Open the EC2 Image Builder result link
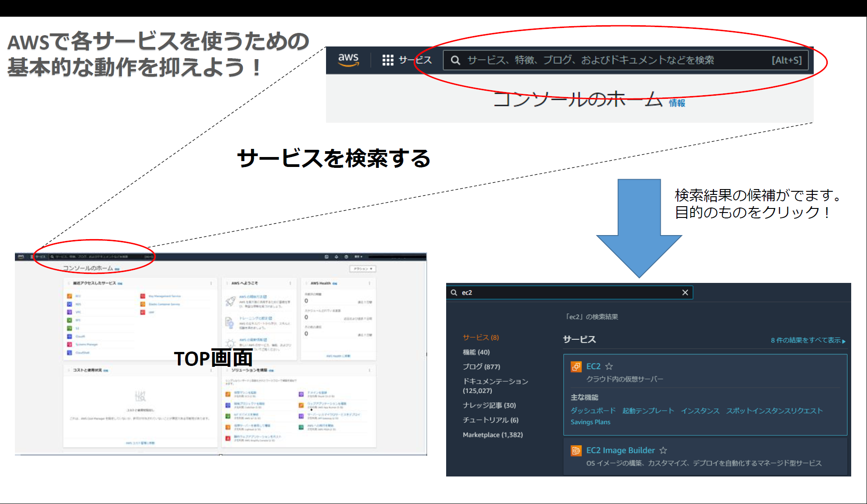867x504 pixels. [620, 450]
